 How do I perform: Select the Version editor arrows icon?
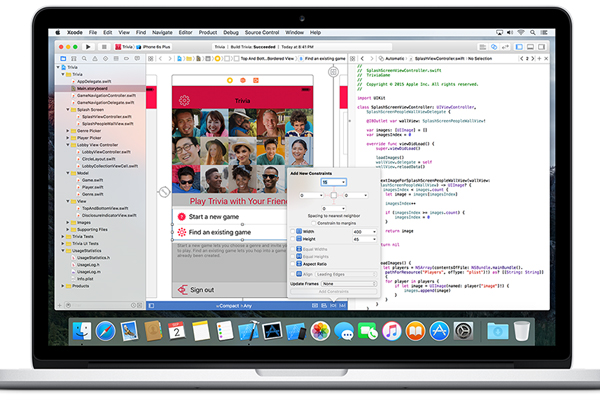tap(505, 47)
